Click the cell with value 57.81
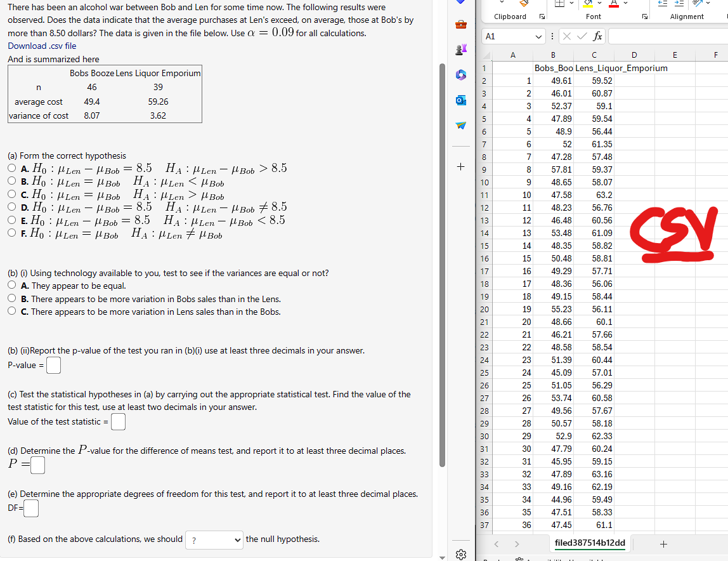 coord(553,169)
